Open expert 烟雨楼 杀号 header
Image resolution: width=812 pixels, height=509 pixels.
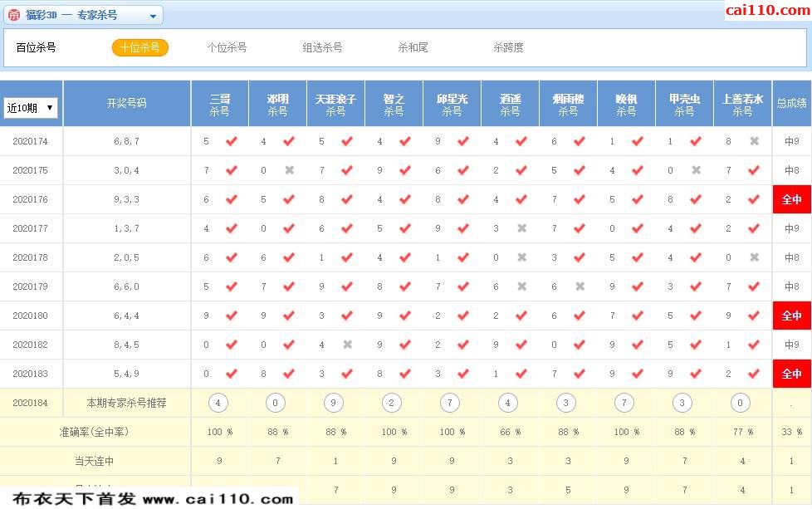tap(568, 104)
